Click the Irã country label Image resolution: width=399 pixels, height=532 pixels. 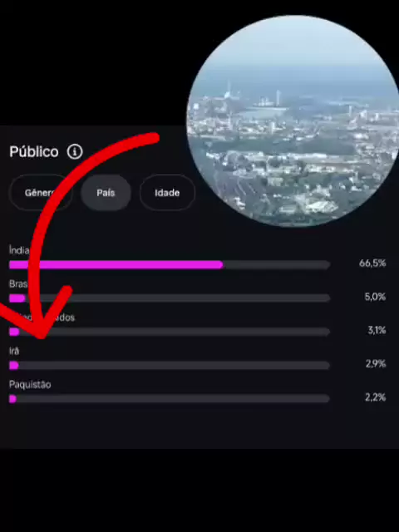[x=14, y=351]
